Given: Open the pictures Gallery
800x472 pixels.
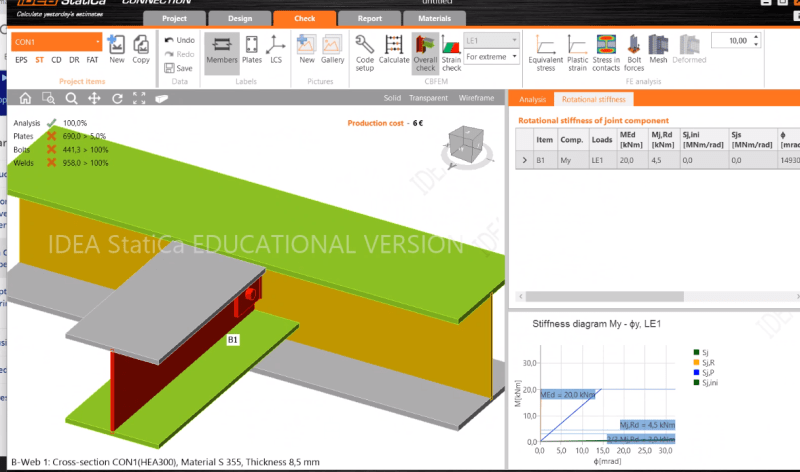Looking at the screenshot, I should [x=332, y=49].
